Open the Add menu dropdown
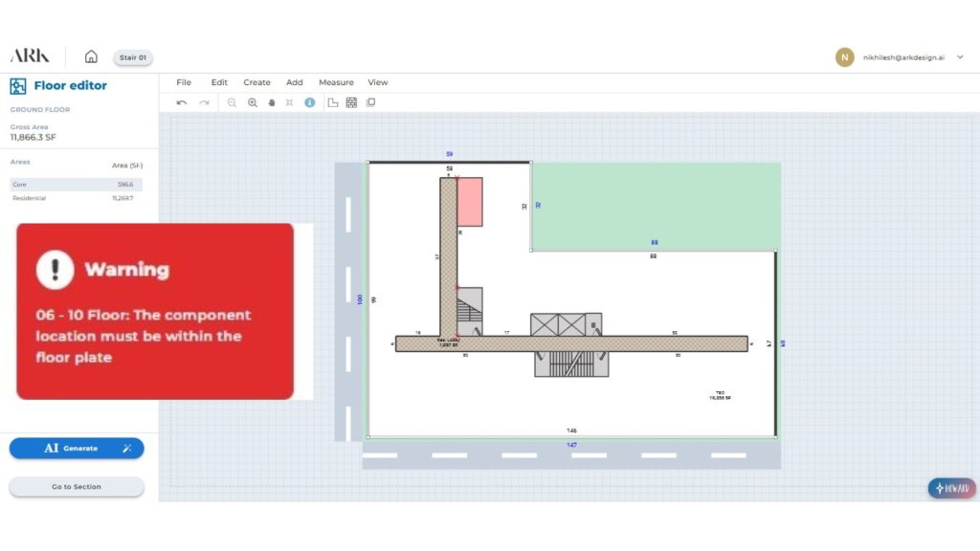The width and height of the screenshot is (980, 551). coord(295,82)
